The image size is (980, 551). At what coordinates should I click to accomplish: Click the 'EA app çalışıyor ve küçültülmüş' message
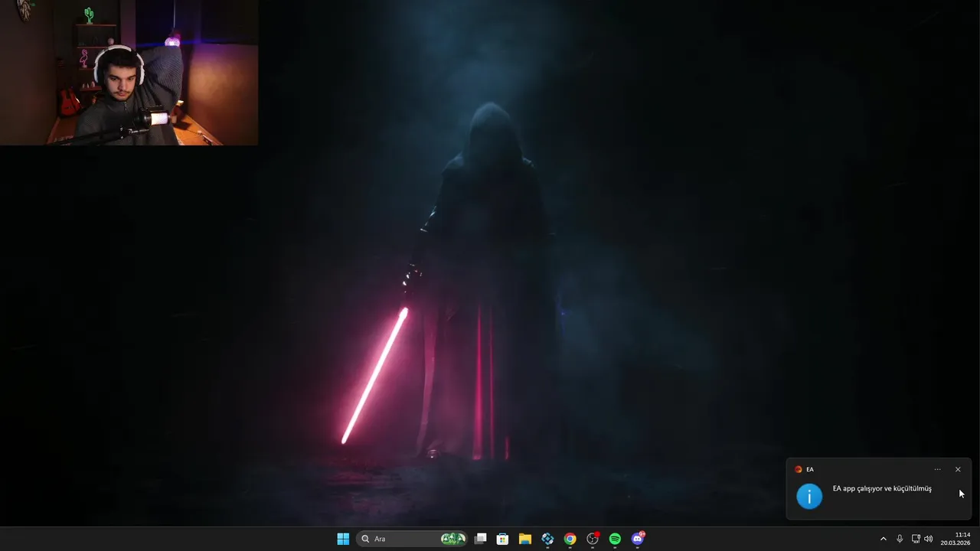tap(882, 488)
